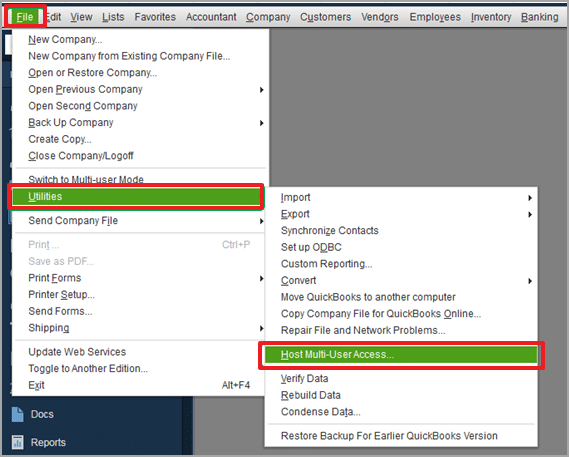Click Host Multi-User Access...
The width and height of the screenshot is (569, 457).
pyautogui.click(x=401, y=355)
